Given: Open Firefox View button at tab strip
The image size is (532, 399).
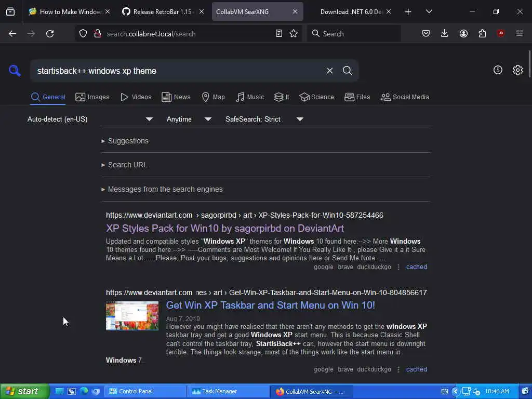Looking at the screenshot, I should click(x=10, y=11).
